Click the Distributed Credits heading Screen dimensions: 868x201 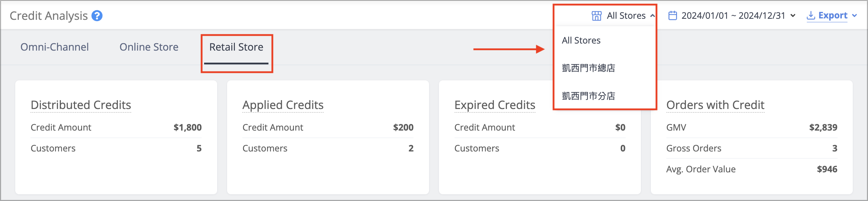click(81, 105)
